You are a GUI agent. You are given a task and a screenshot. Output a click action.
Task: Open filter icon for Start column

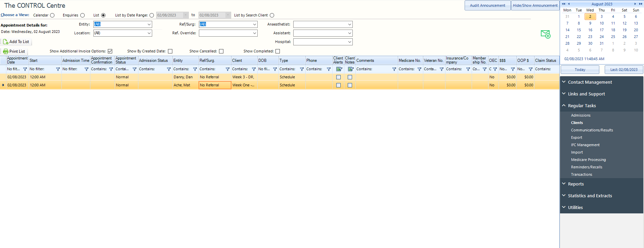[x=58, y=69]
